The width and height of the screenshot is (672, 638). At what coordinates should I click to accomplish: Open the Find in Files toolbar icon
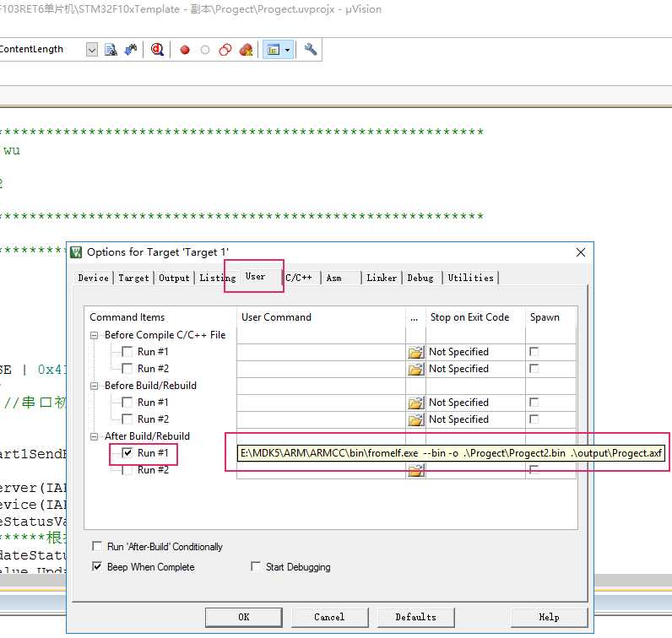[111, 50]
